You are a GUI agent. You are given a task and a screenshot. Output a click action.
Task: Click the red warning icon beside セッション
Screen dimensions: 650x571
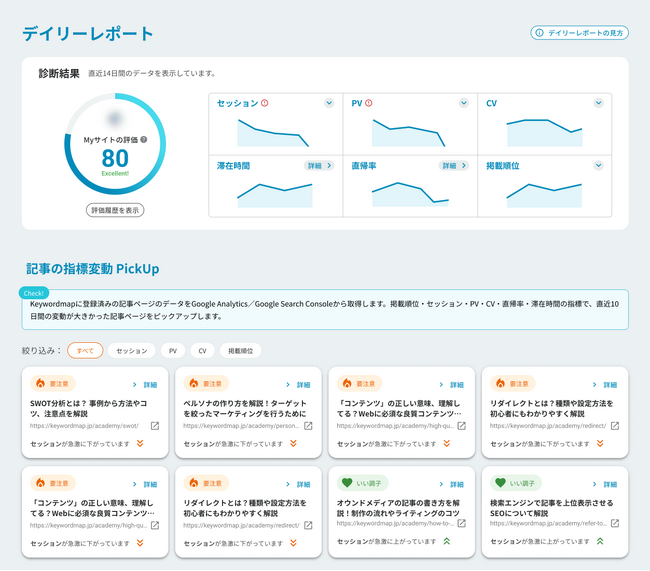(264, 103)
